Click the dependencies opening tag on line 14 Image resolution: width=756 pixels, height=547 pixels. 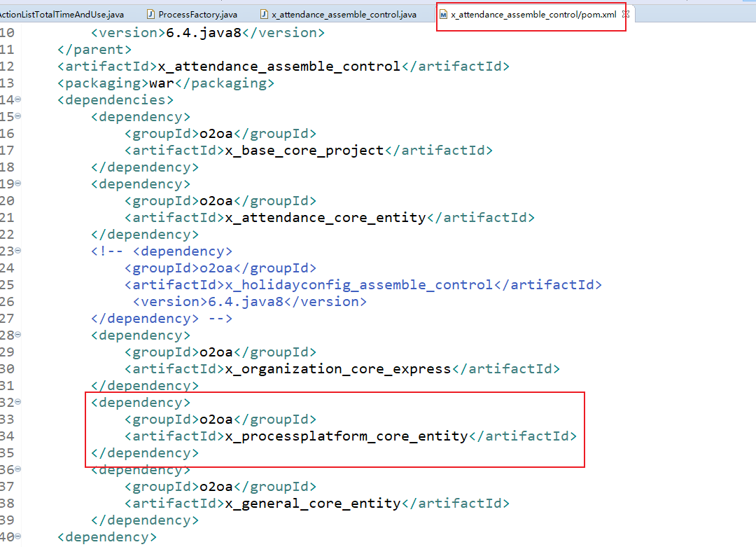(115, 100)
